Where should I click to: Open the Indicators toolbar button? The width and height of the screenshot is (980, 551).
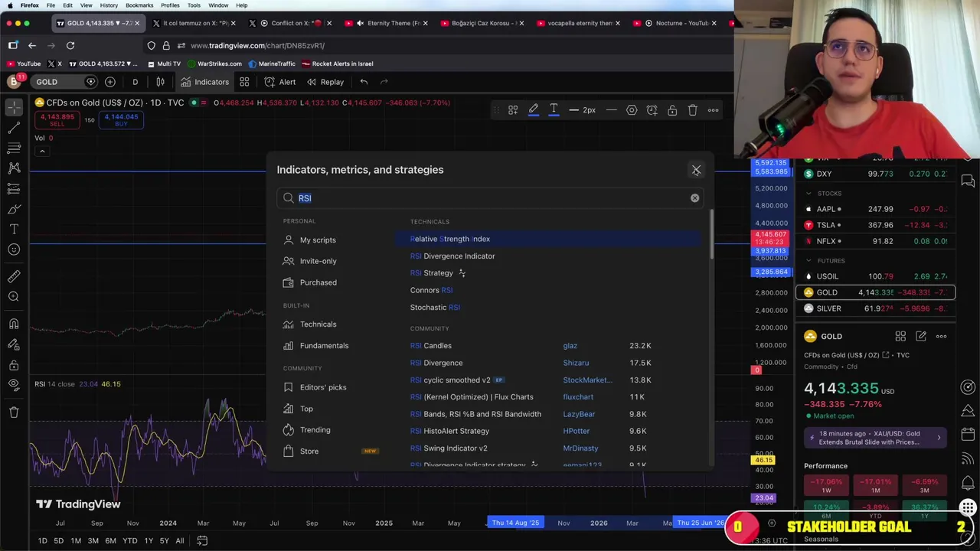[x=204, y=82]
